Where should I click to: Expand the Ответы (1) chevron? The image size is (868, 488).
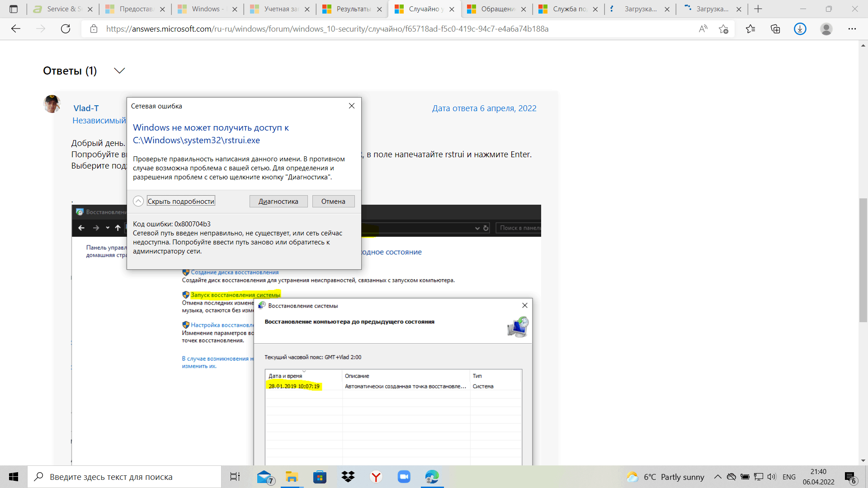click(119, 70)
